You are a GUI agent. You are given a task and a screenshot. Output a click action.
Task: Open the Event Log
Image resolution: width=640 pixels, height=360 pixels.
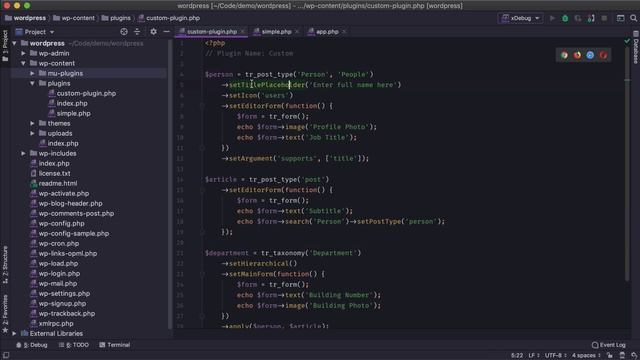[x=608, y=345]
